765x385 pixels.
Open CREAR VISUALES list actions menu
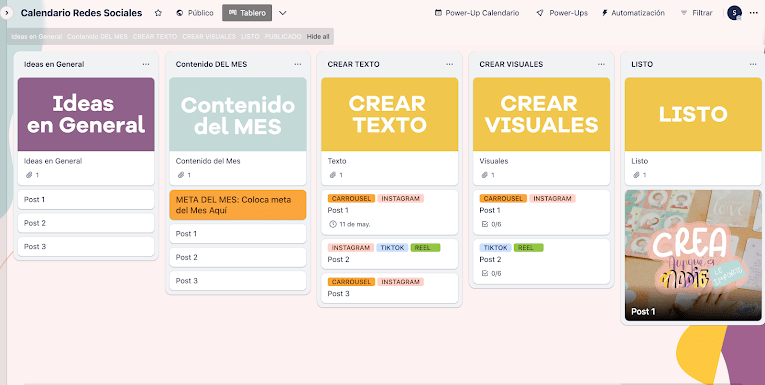click(601, 64)
